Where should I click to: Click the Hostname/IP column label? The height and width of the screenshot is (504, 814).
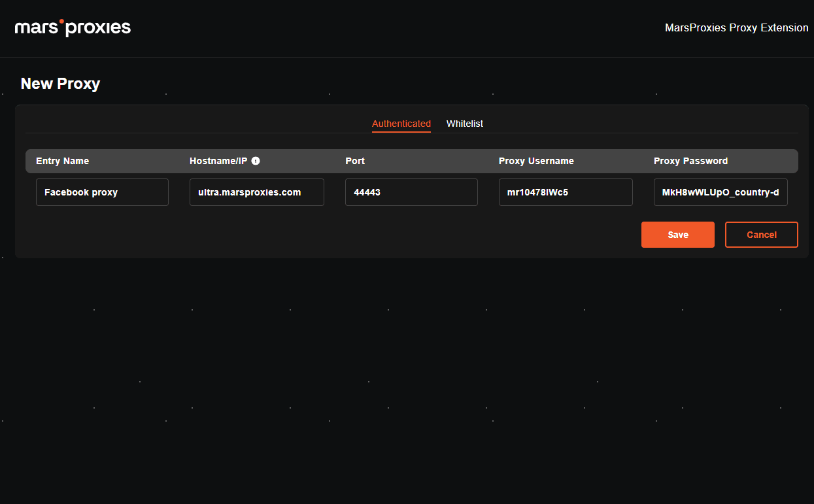pos(218,161)
